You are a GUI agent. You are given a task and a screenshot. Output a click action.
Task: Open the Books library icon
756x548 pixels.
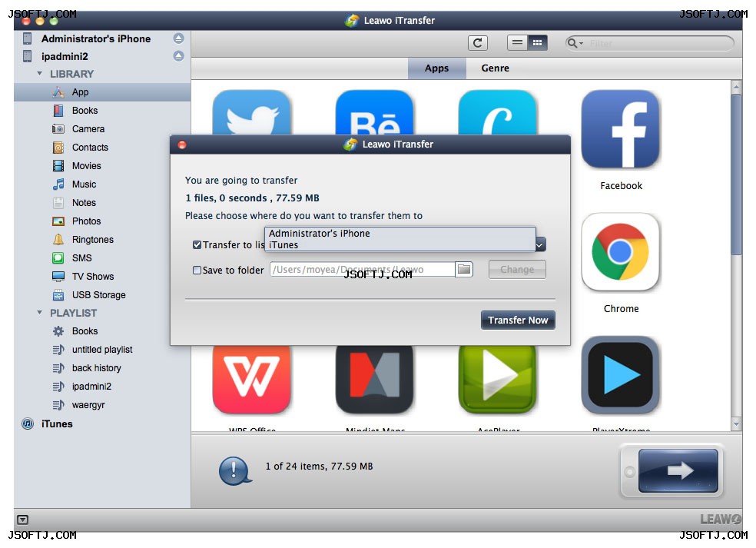[x=58, y=111]
